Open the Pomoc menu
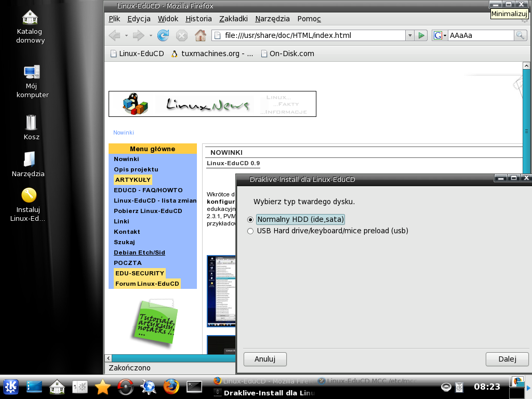Screen dimensions: 532x399 (309, 19)
